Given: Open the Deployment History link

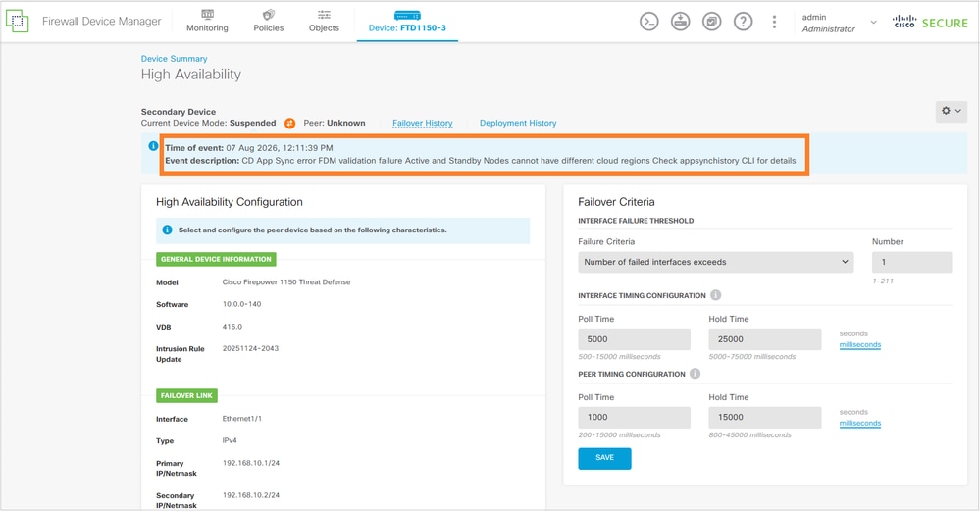Looking at the screenshot, I should click(518, 123).
